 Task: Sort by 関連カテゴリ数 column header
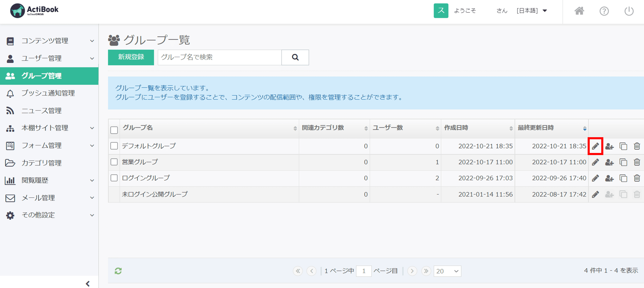point(334,128)
